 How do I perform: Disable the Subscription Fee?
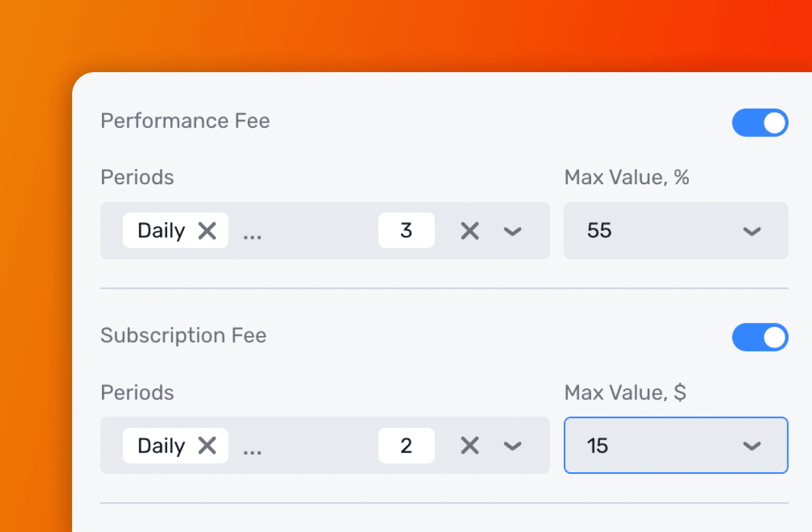[760, 337]
